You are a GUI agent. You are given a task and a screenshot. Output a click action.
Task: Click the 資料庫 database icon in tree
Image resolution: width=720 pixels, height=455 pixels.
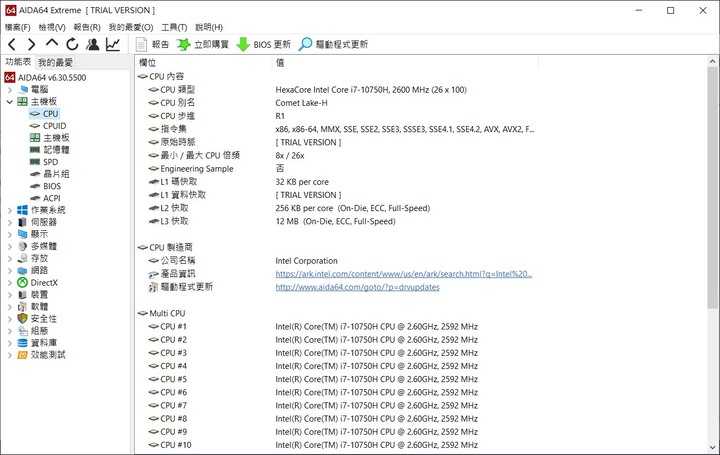[22, 343]
